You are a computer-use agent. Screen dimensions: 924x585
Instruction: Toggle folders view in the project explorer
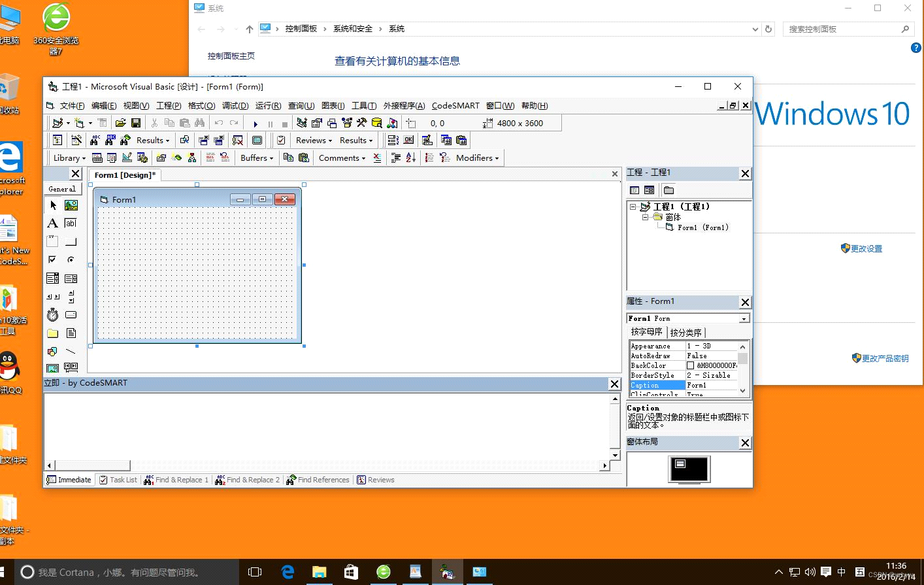pos(668,190)
